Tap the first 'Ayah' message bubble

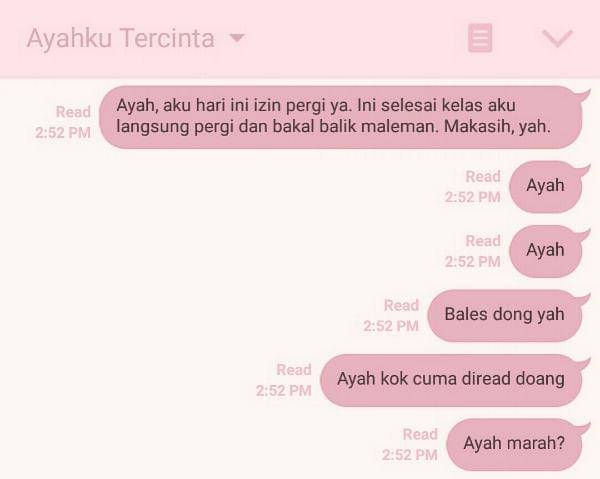[546, 186]
